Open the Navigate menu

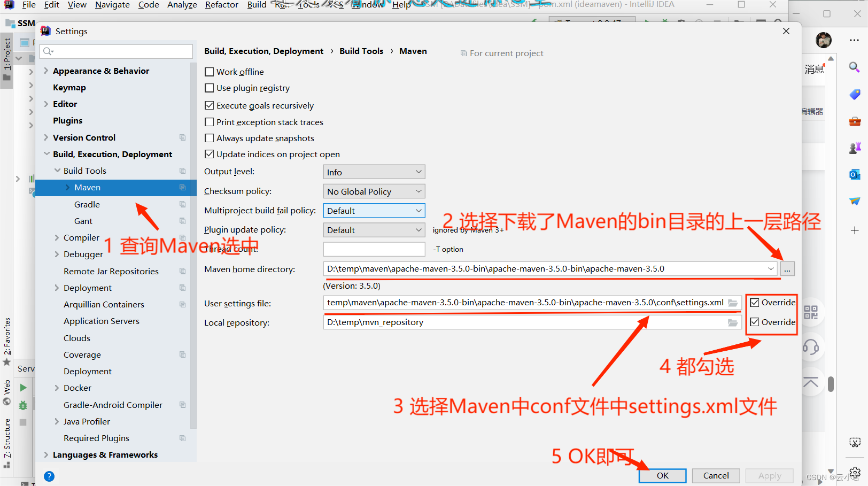[112, 5]
